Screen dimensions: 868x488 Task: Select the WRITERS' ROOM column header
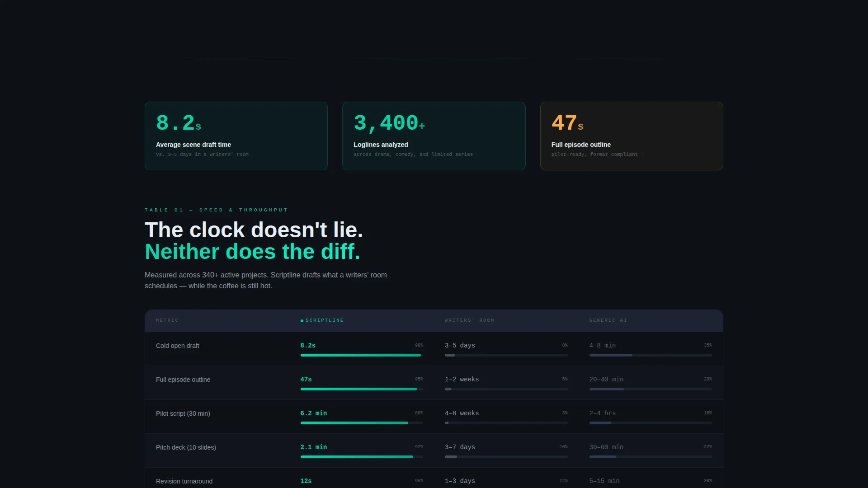[469, 320]
